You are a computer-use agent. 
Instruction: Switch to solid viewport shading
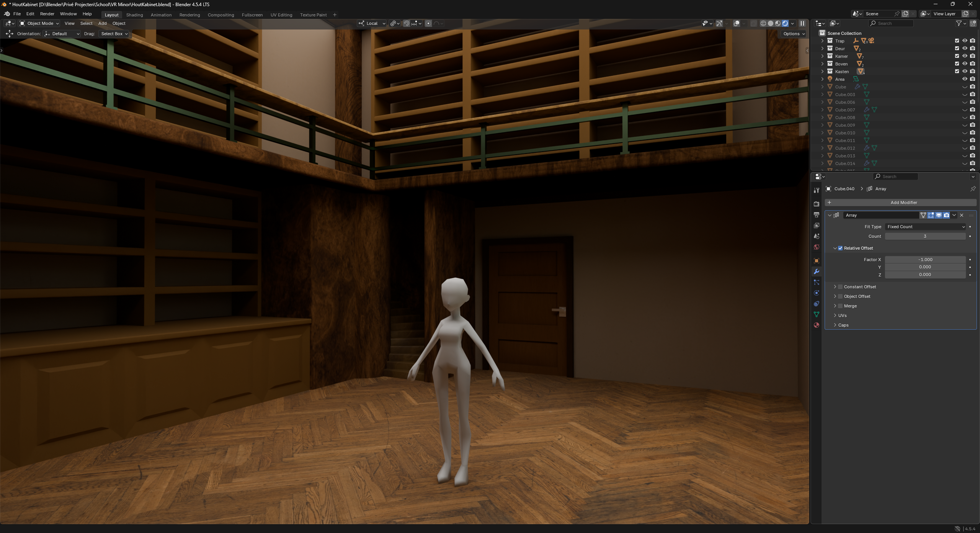[770, 23]
